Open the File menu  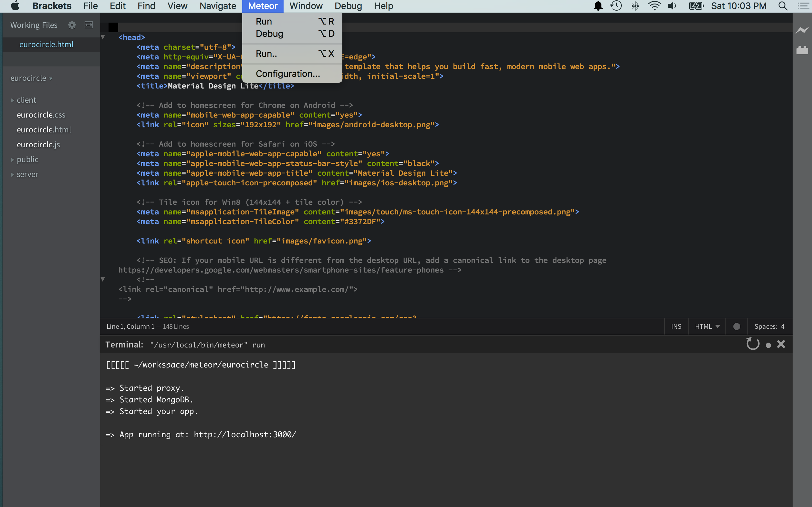click(90, 6)
